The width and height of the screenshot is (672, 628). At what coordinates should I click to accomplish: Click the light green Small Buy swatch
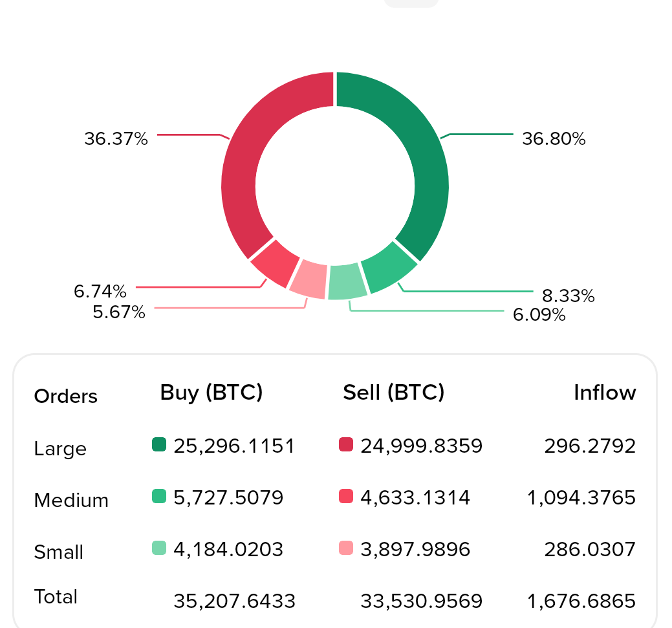coord(159,548)
